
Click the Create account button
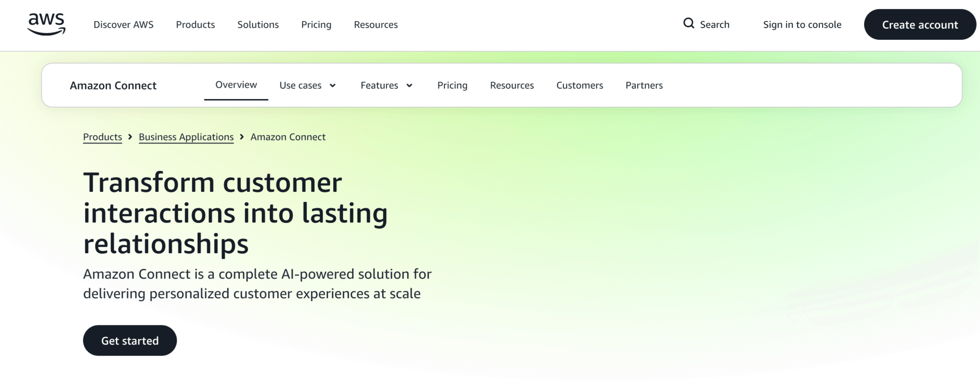pyautogui.click(x=919, y=24)
